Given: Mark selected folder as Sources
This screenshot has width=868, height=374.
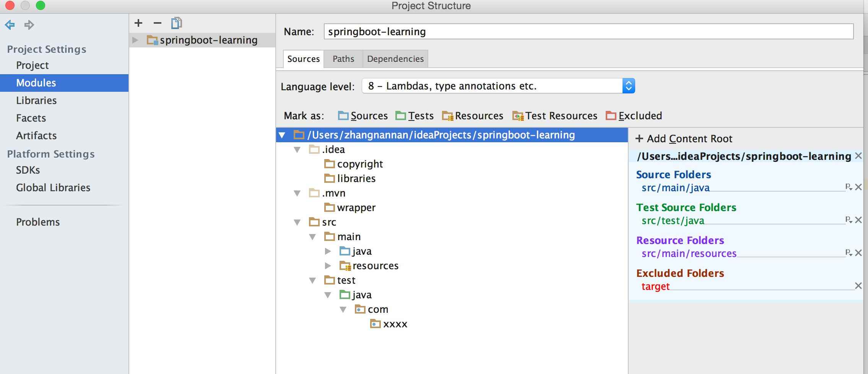Looking at the screenshot, I should point(362,116).
